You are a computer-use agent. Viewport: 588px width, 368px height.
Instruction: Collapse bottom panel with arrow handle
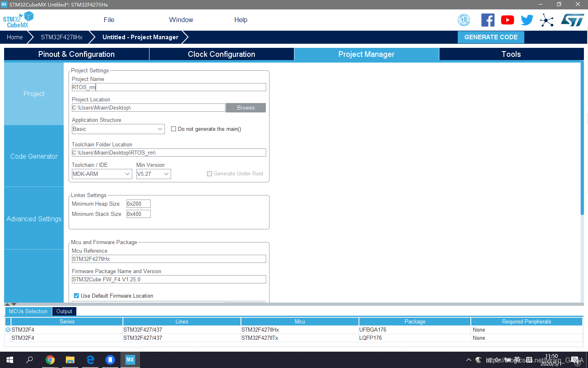(x=13, y=304)
